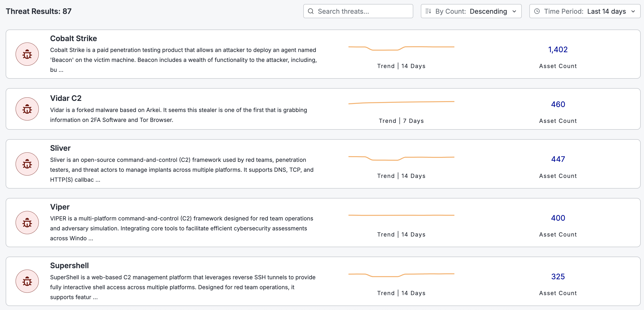This screenshot has width=644, height=310.
Task: Click the Cobalt Strike bug icon
Action: 27,54
